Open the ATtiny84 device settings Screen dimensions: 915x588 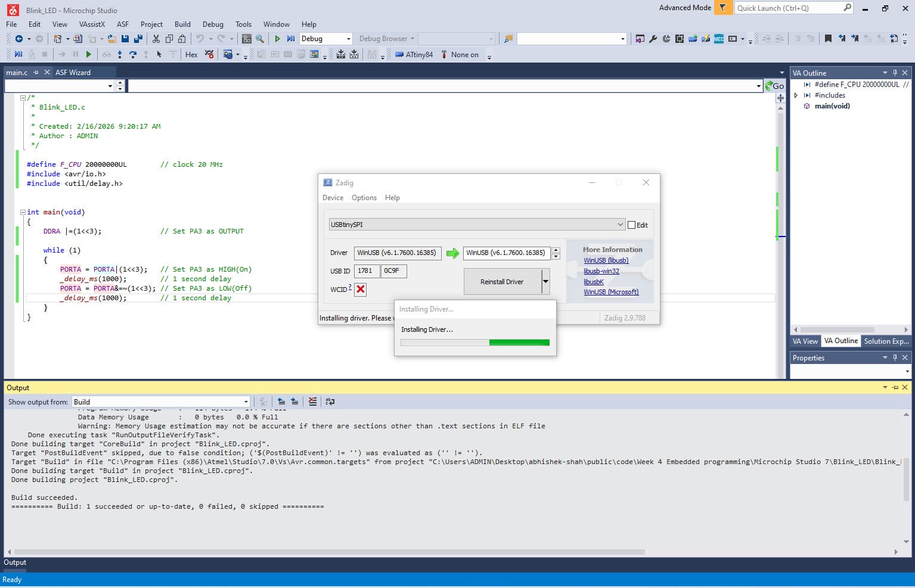click(x=414, y=55)
